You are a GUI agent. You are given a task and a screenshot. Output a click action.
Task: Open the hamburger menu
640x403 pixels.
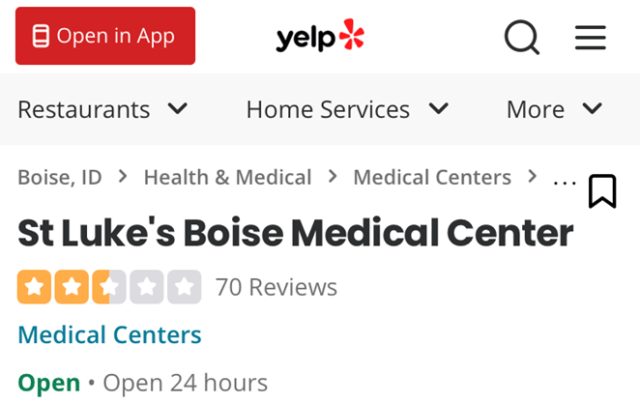coord(590,38)
